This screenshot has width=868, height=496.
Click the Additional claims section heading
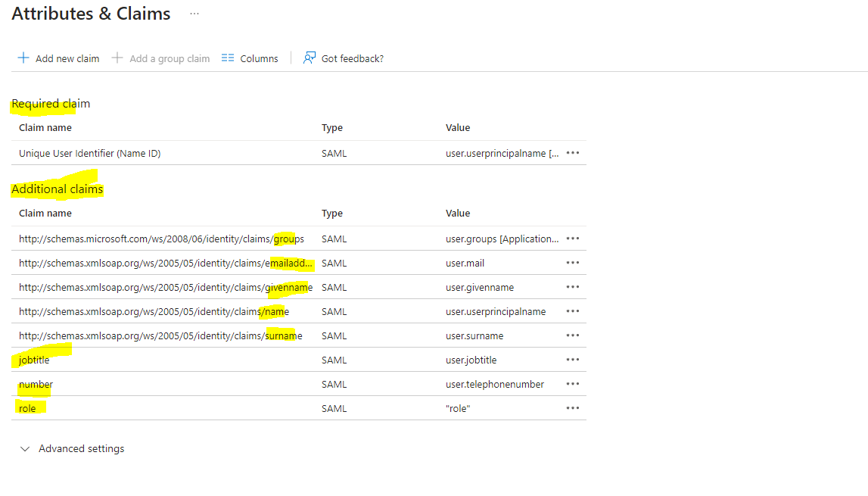click(x=58, y=189)
